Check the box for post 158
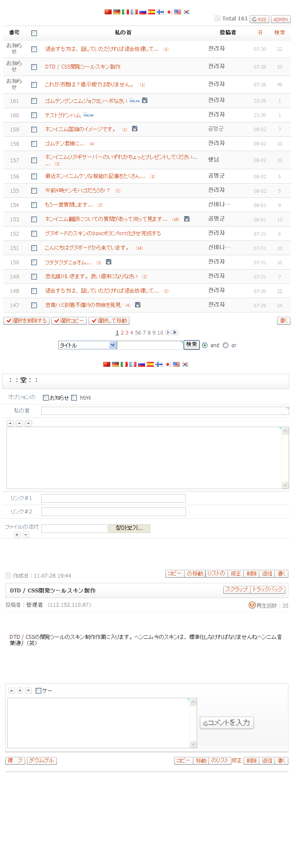Screen dimensions: 294x868 pyautogui.click(x=34, y=144)
